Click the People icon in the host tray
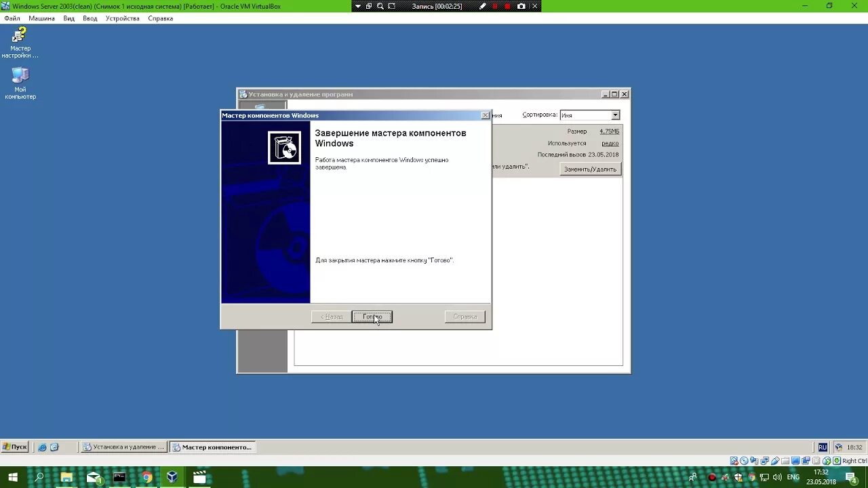The image size is (868, 488). (x=693, y=477)
